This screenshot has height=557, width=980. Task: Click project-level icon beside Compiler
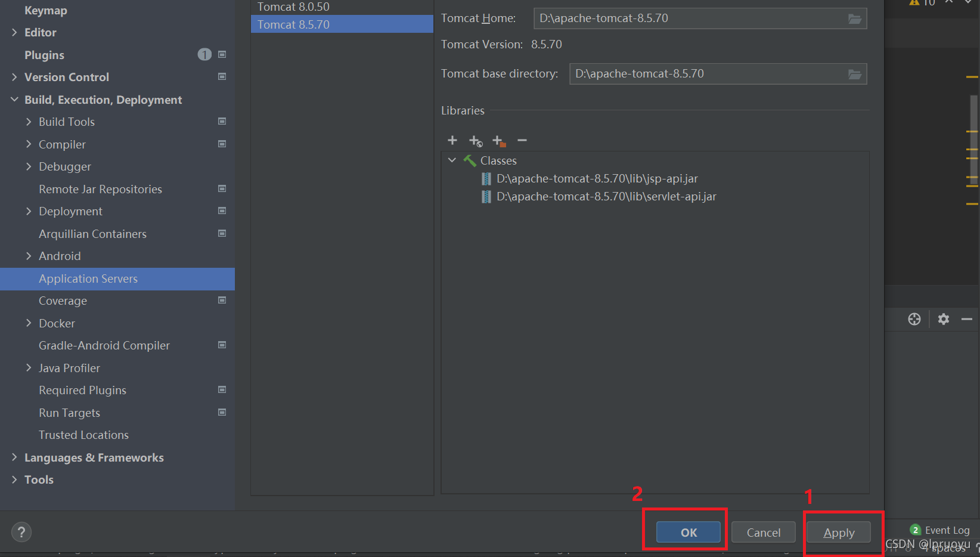222,144
